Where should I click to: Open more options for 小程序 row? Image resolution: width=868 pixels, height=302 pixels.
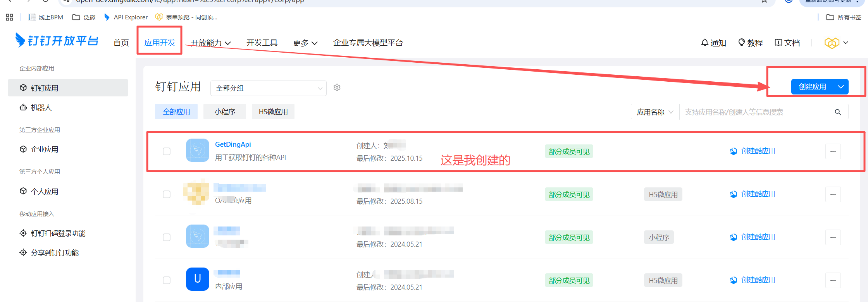pyautogui.click(x=833, y=237)
